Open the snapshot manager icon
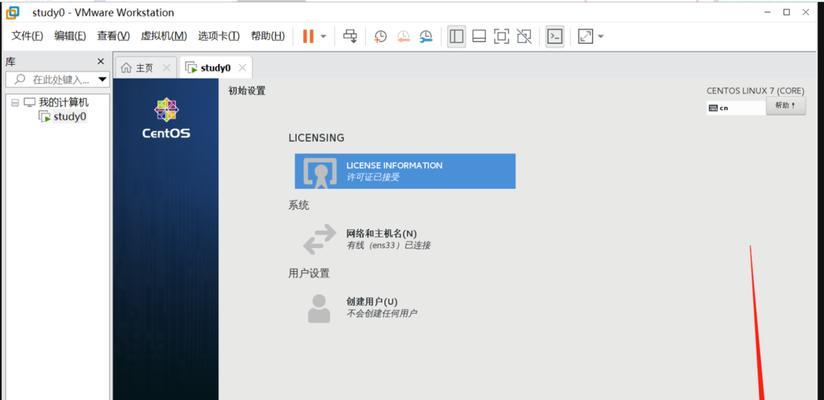Image resolution: width=824 pixels, height=400 pixels. pos(426,36)
